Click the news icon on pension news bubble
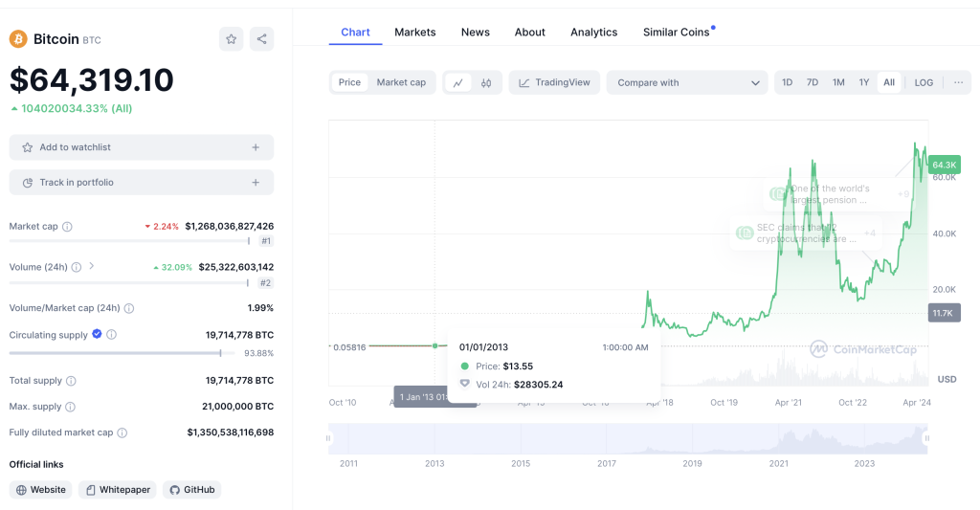Screen dimensions: 980x510 pos(777,193)
